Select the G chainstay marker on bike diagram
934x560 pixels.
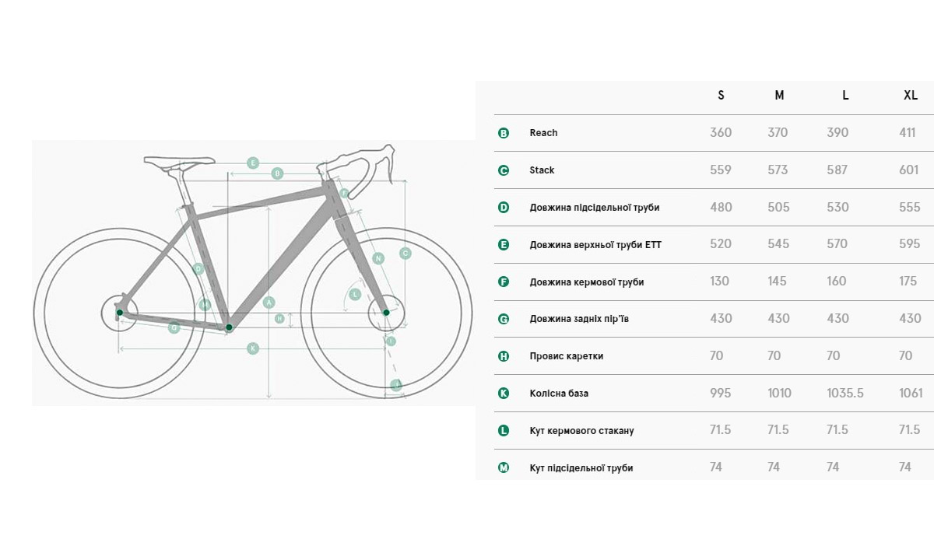(174, 327)
